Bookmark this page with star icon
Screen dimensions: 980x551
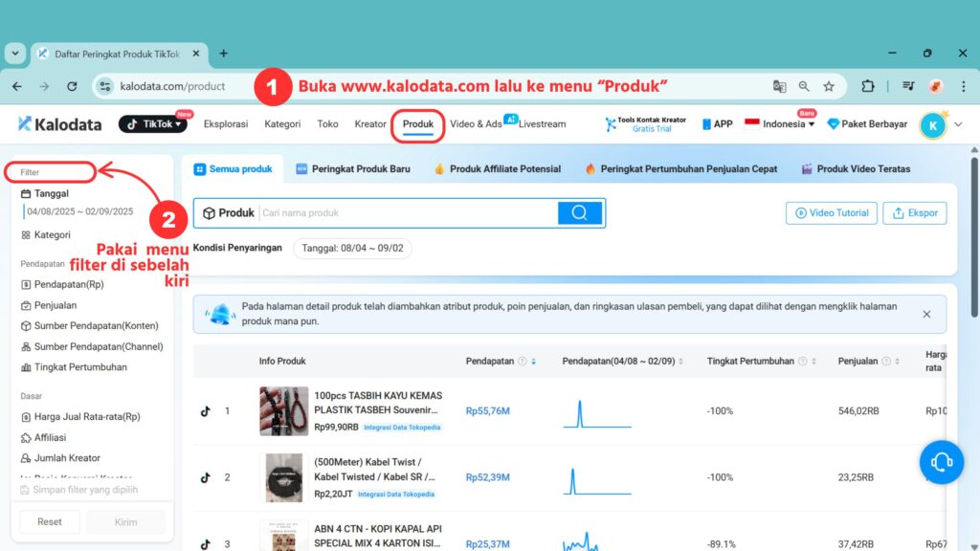(x=829, y=86)
